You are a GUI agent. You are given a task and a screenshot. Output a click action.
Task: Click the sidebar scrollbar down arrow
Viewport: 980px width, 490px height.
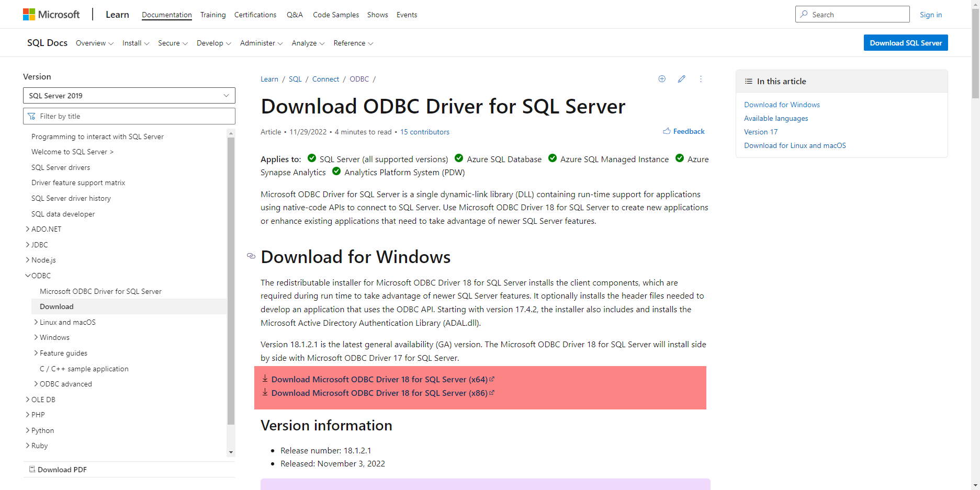(x=231, y=452)
